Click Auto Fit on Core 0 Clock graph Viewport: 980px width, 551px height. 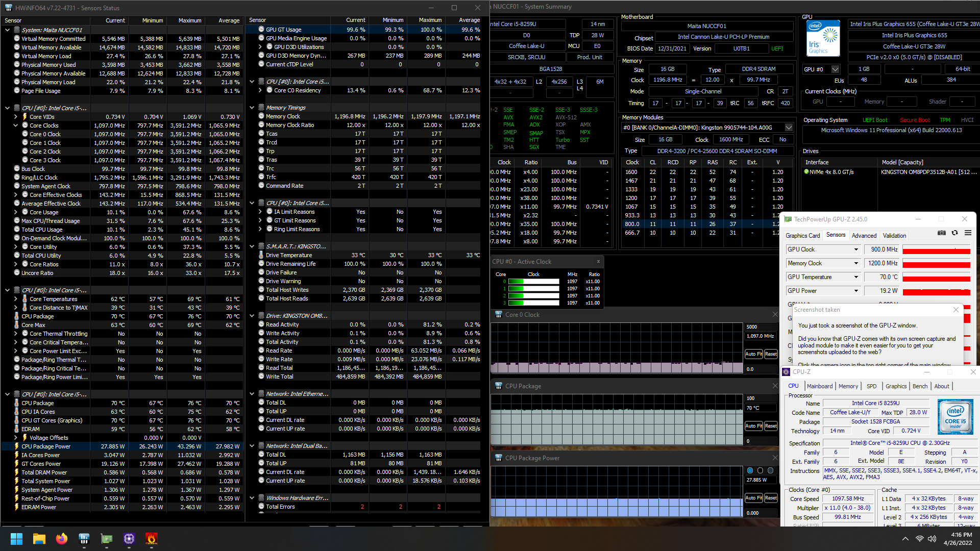[753, 354]
